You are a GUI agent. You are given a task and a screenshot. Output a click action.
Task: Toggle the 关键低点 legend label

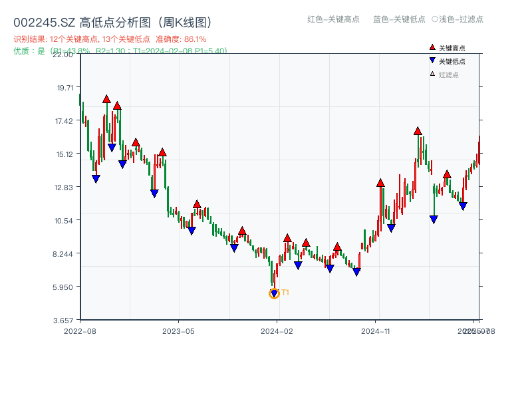tap(452, 61)
